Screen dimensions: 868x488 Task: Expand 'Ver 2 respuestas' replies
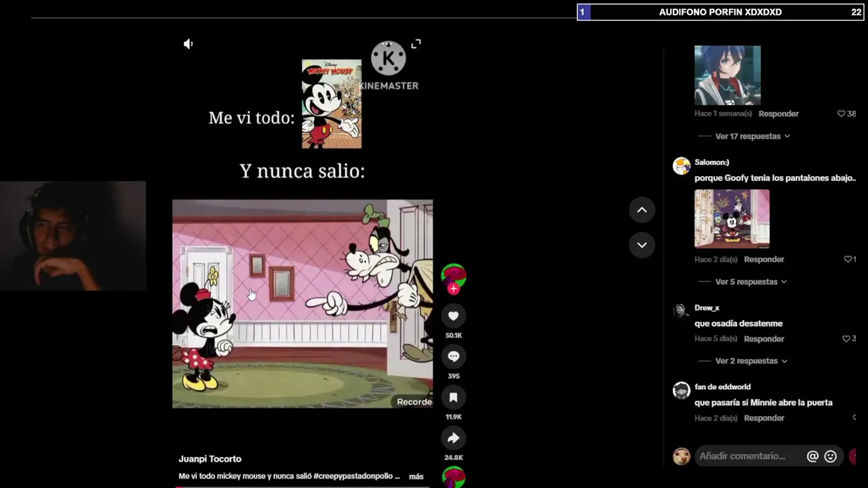(x=751, y=361)
